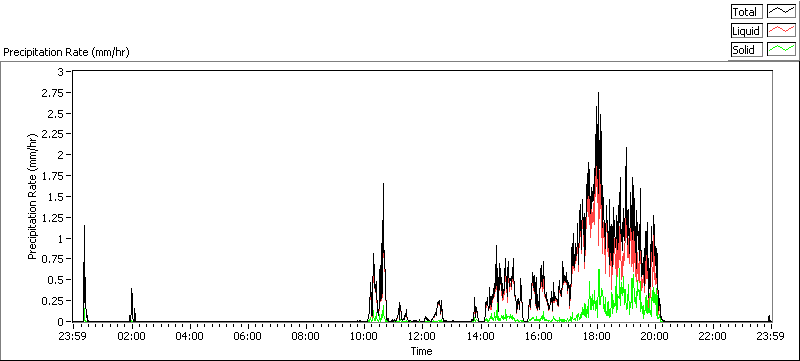Click the 06:00 time tick label

coord(248,336)
